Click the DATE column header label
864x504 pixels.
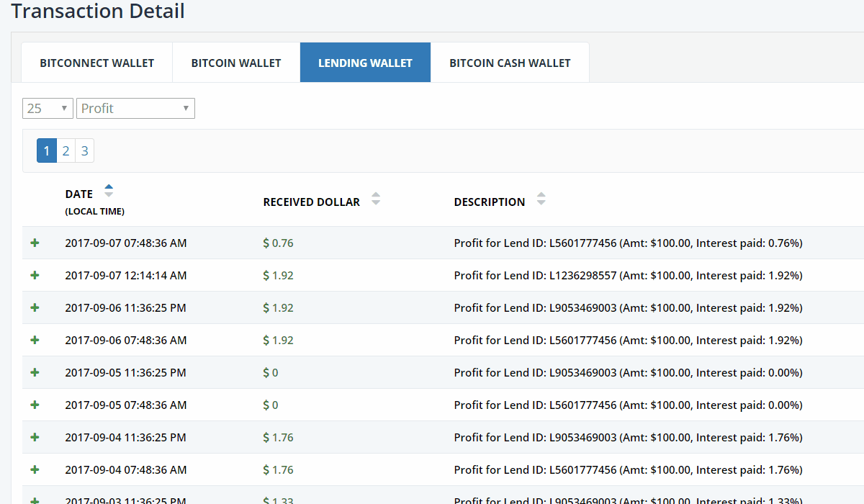click(79, 194)
